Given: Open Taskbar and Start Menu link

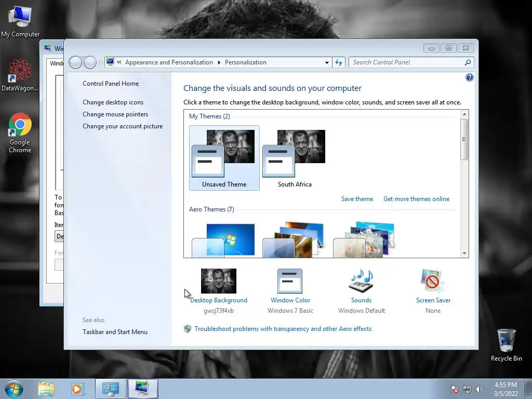Looking at the screenshot, I should point(115,332).
